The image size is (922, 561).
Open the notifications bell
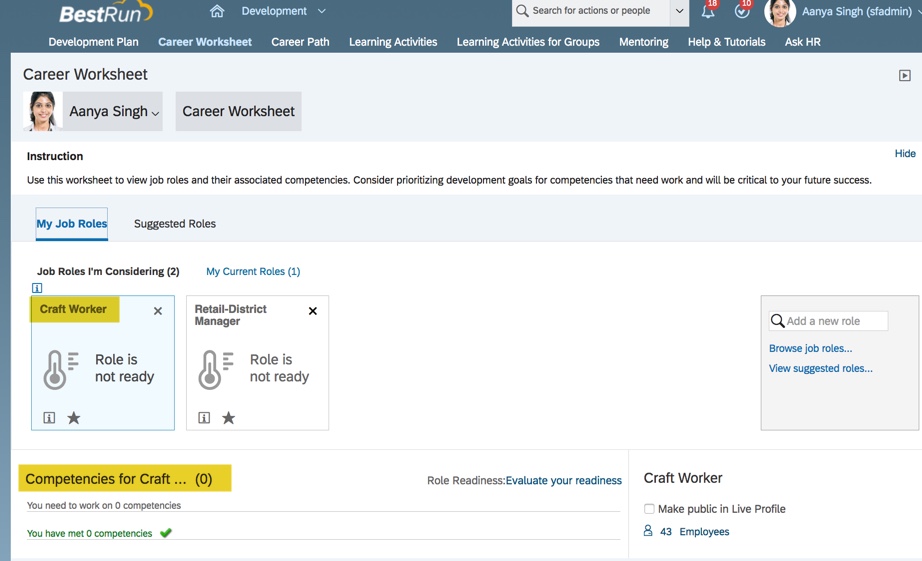click(708, 12)
